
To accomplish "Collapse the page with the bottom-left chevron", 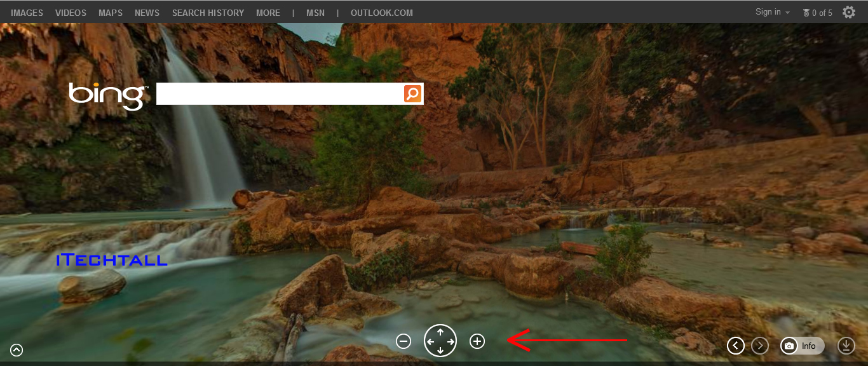I will tap(16, 350).
